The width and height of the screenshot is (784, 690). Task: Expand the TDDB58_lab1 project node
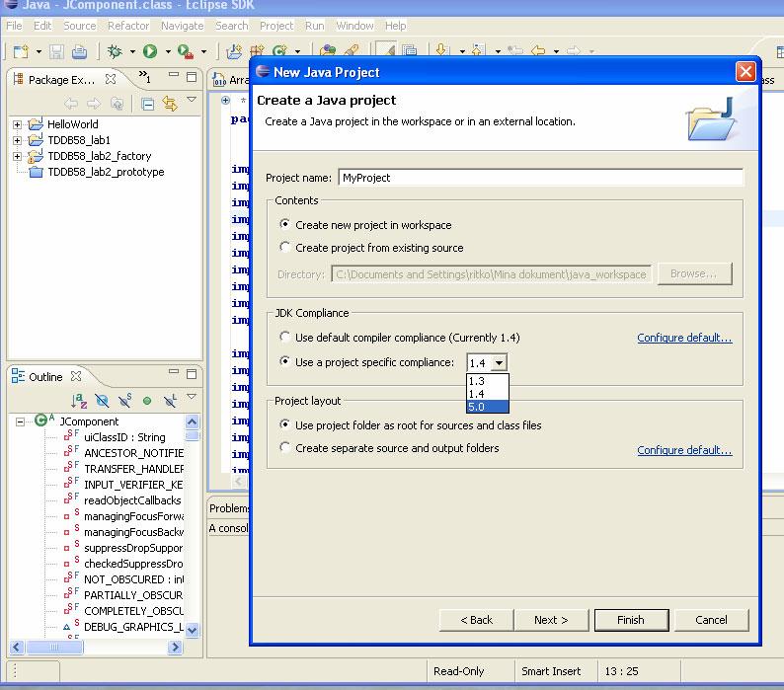(x=18, y=140)
